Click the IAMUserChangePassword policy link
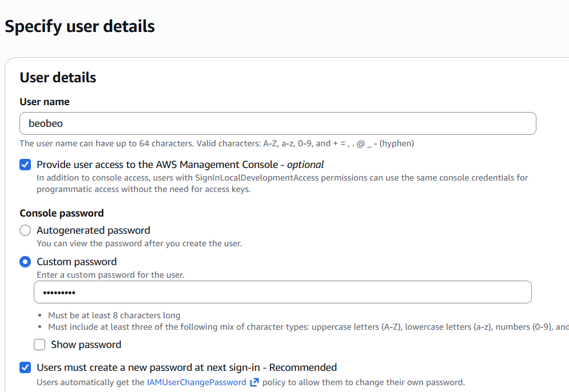569x392 pixels. (x=196, y=382)
